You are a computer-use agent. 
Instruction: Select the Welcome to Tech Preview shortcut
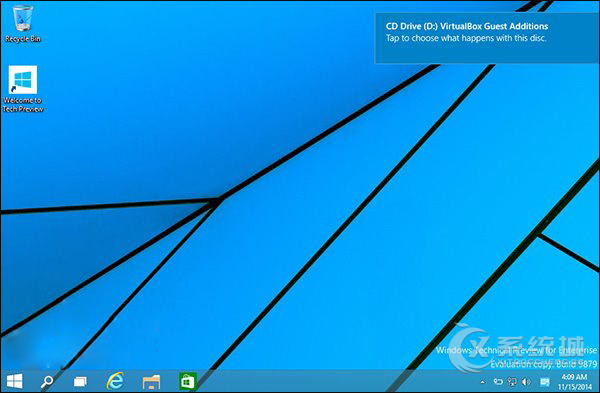tap(23, 89)
